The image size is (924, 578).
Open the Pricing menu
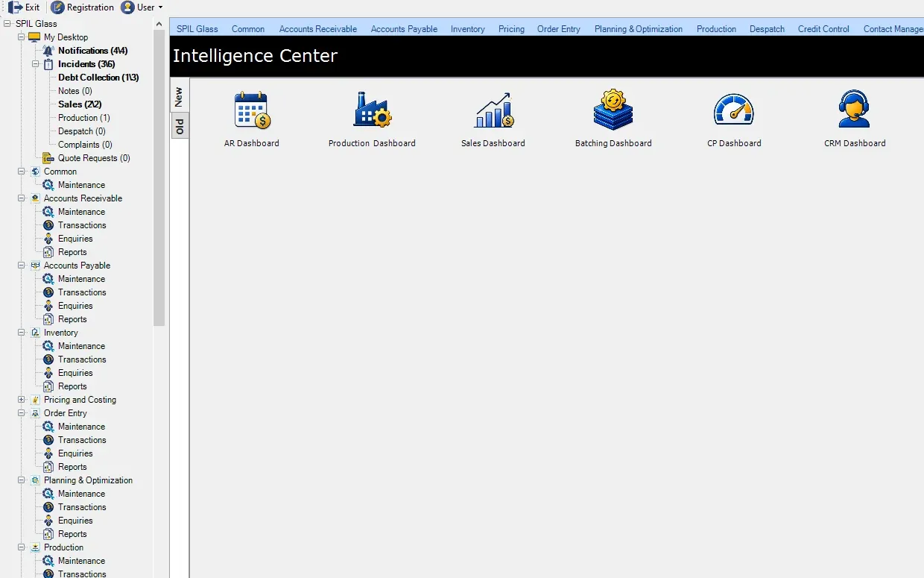[511, 29]
